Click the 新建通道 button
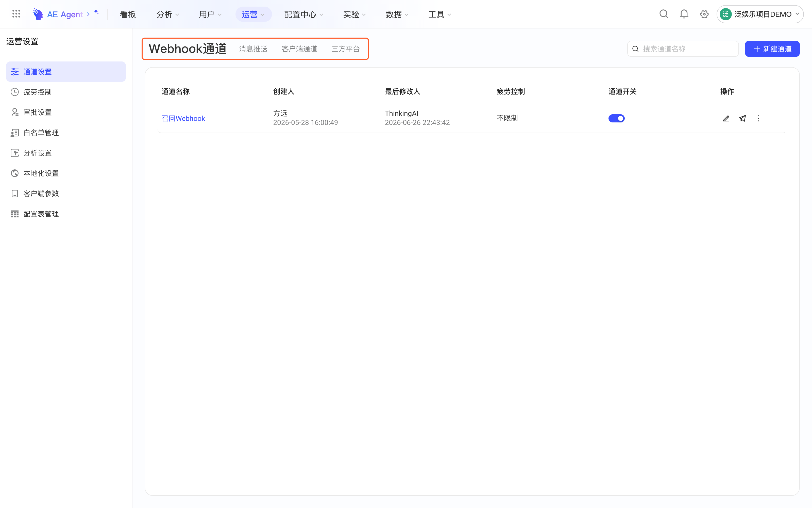The image size is (812, 508). (x=772, y=49)
